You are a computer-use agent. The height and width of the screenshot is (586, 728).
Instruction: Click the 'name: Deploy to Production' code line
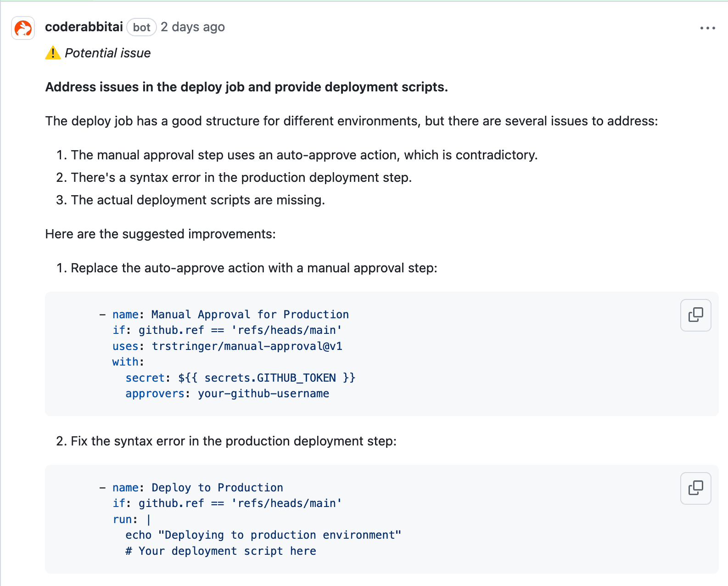[197, 488]
